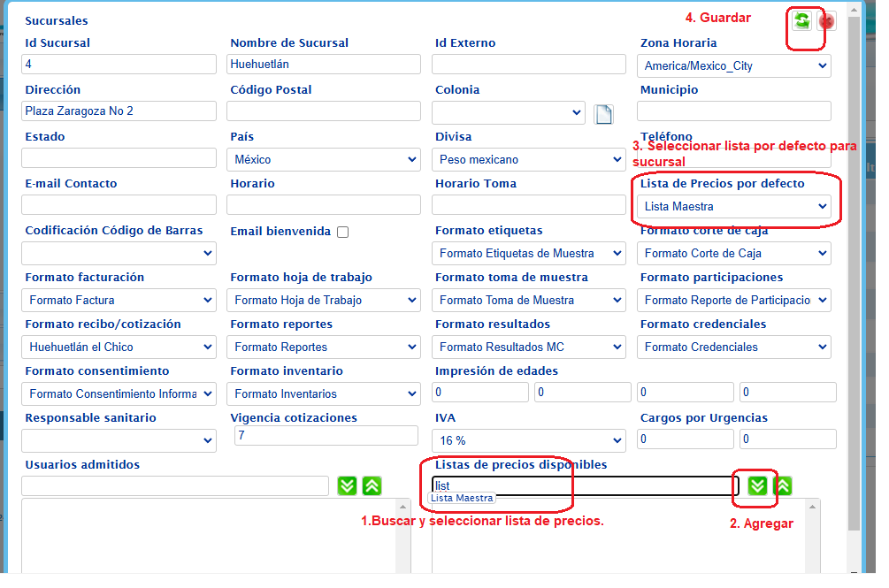Open the Responsable sanitario dropdown
Viewport: 889px width, 588px height.
click(x=119, y=440)
